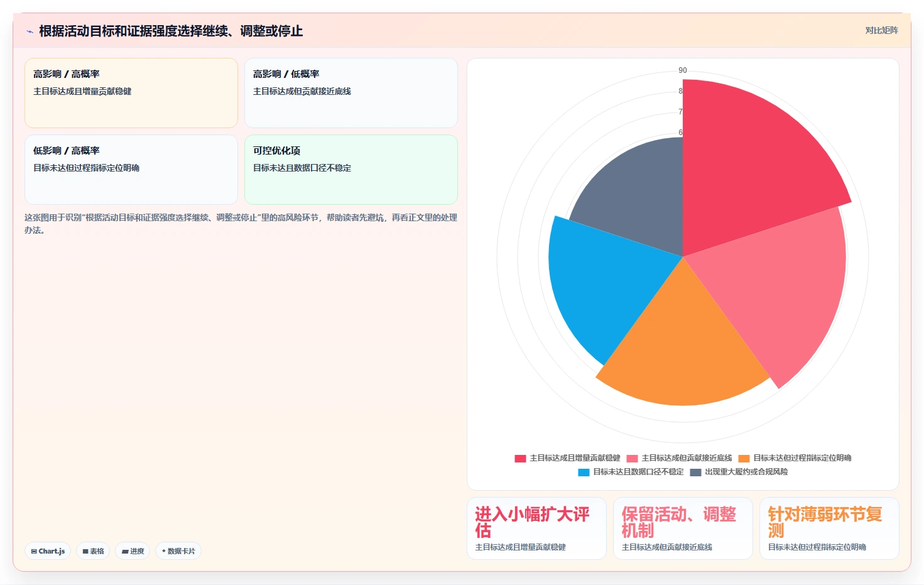
Task: Click the text 目标未达且数据口径不稳定 in 可控优化项 card
Action: tap(302, 168)
